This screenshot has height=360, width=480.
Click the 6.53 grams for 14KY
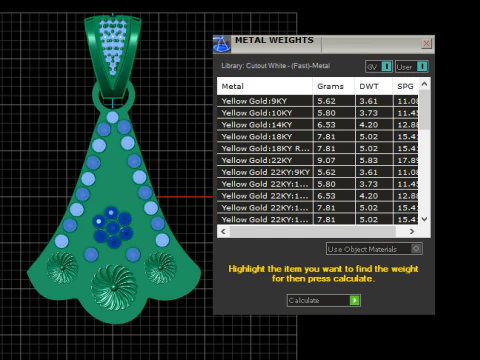tap(326, 125)
